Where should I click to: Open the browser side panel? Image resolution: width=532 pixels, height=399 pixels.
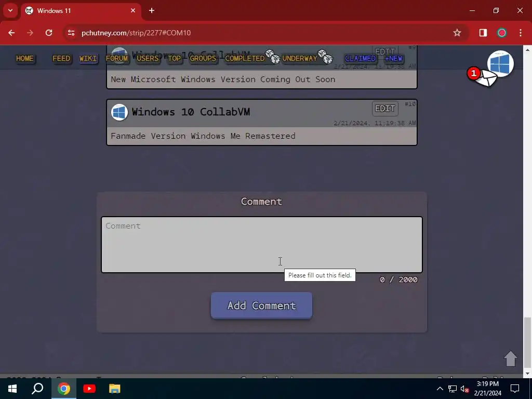[483, 33]
